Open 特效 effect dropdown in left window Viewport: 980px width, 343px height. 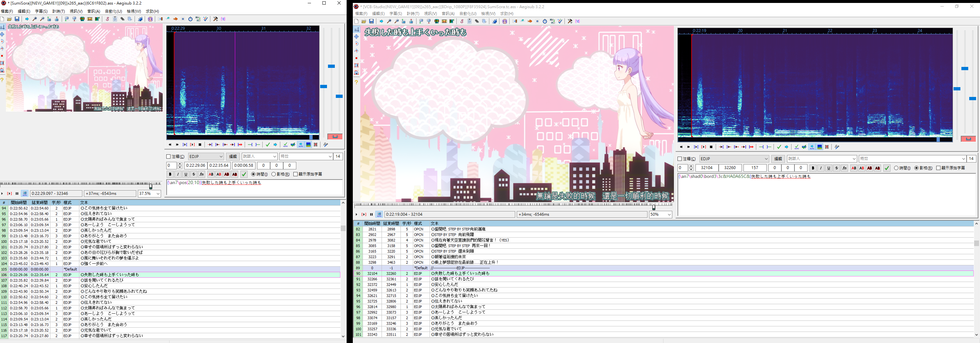(306, 157)
